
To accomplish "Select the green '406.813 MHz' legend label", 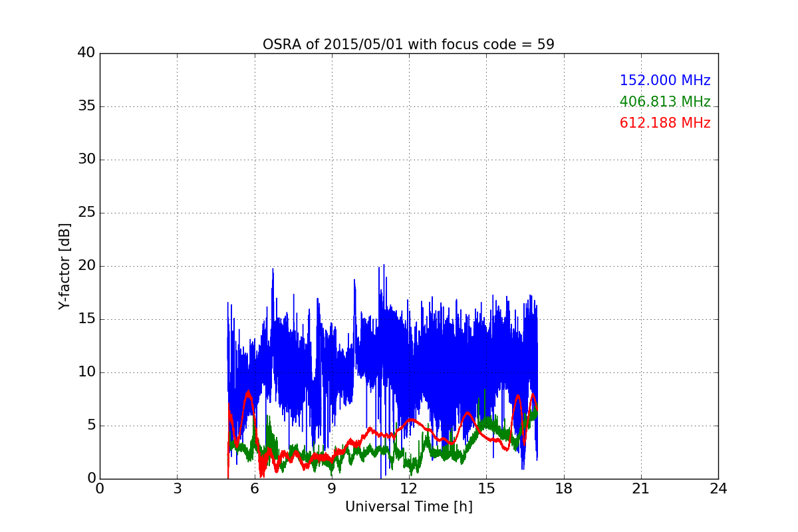I will tap(665, 102).
